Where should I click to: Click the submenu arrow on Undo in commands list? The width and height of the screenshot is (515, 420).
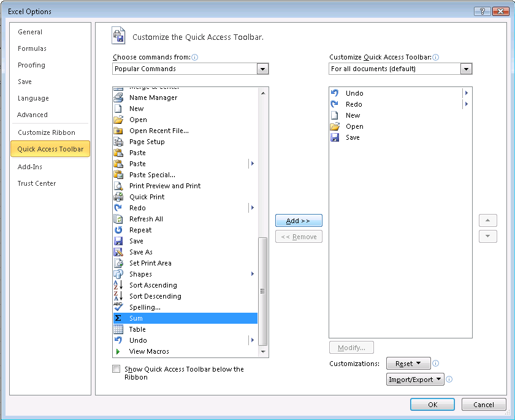pos(252,340)
